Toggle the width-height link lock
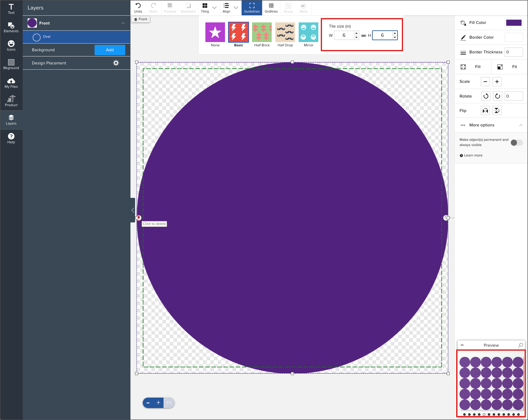 pos(363,36)
